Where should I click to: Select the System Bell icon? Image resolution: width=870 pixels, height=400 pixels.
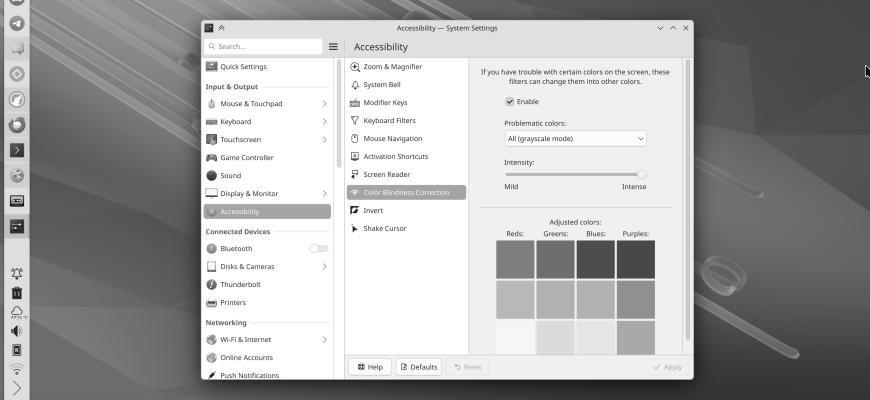click(355, 85)
